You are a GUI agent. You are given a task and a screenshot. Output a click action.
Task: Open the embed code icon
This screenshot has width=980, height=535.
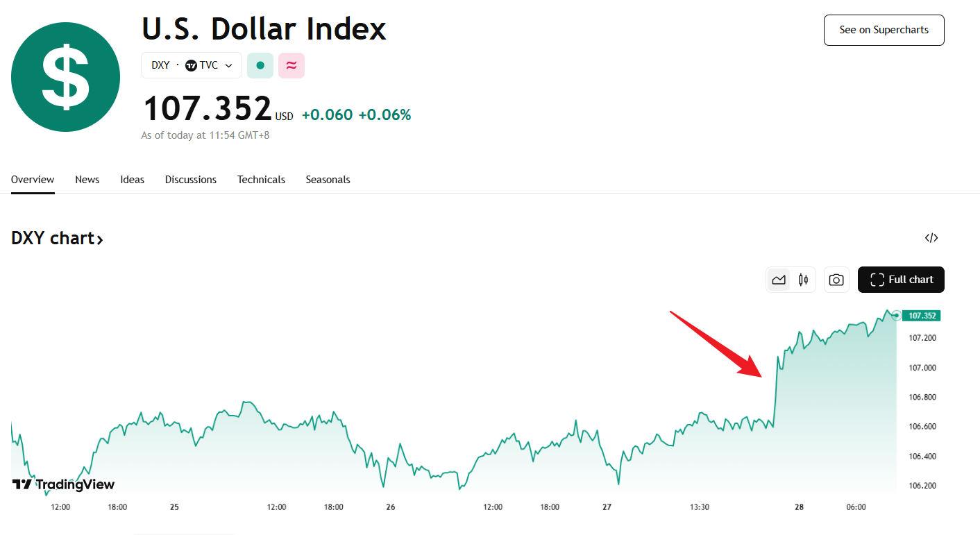(x=931, y=238)
